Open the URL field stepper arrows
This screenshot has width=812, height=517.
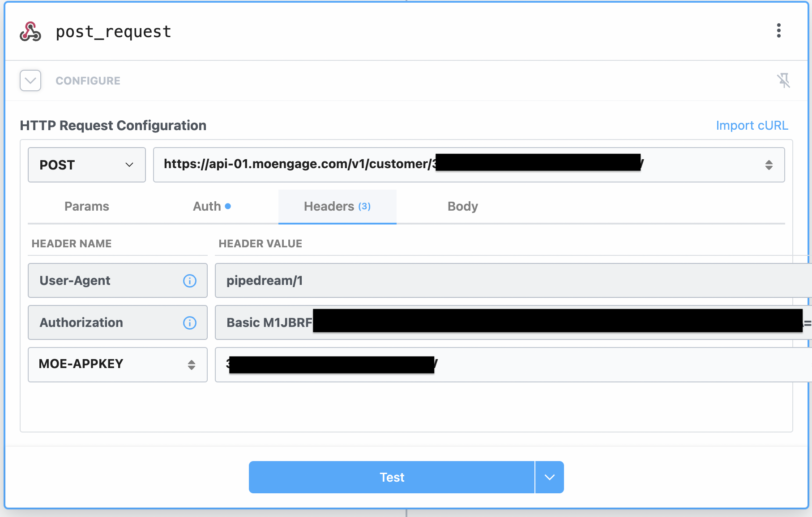coord(769,165)
